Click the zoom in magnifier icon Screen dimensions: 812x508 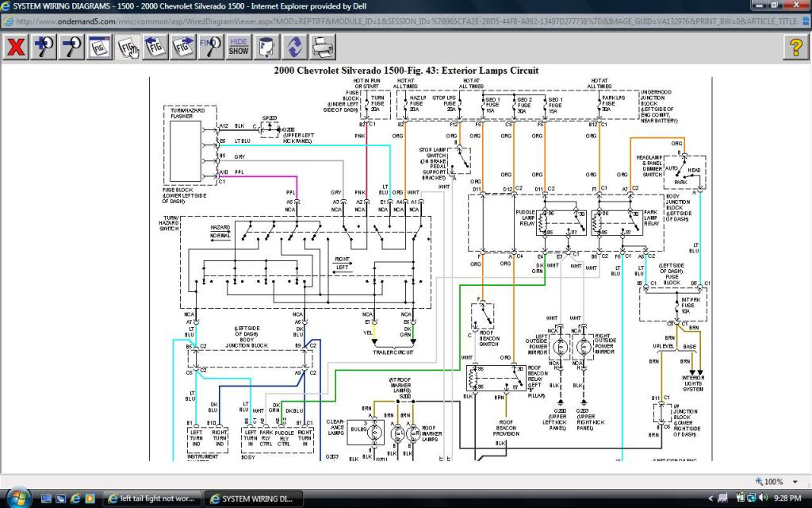point(43,46)
